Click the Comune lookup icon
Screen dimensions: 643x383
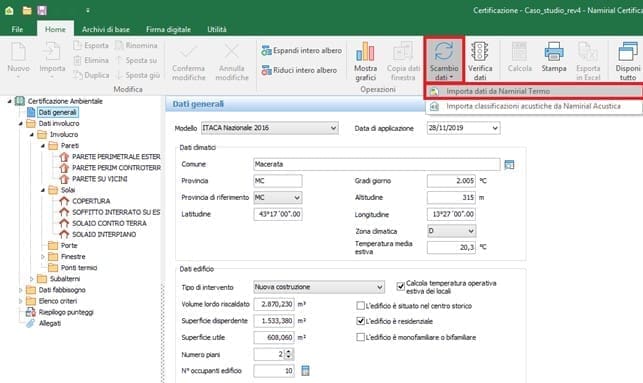click(509, 164)
